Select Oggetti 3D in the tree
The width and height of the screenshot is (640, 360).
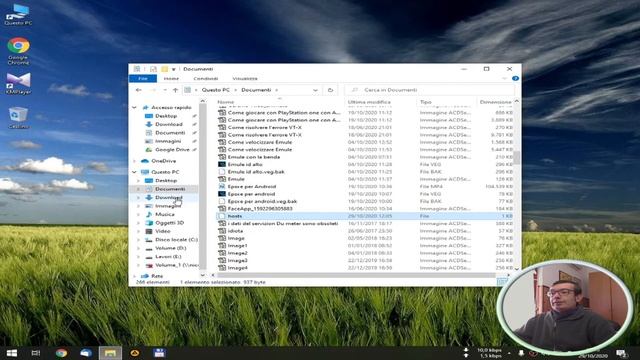pos(169,223)
